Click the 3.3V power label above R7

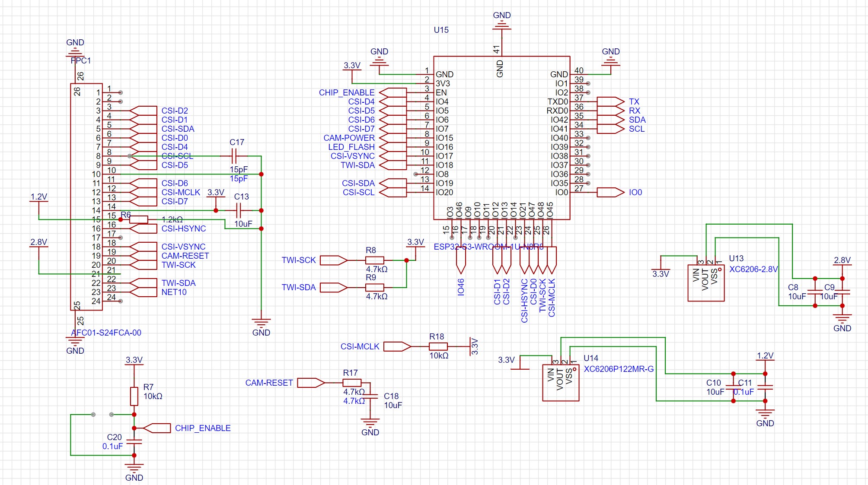(x=134, y=360)
